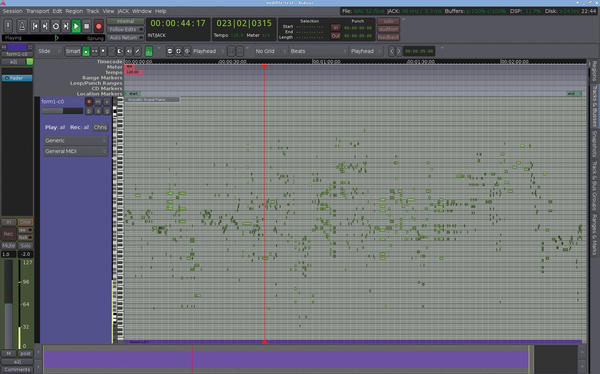Select the Stretch tool icon in toolbar
600x374 pixels.
pyautogui.click(x=120, y=51)
